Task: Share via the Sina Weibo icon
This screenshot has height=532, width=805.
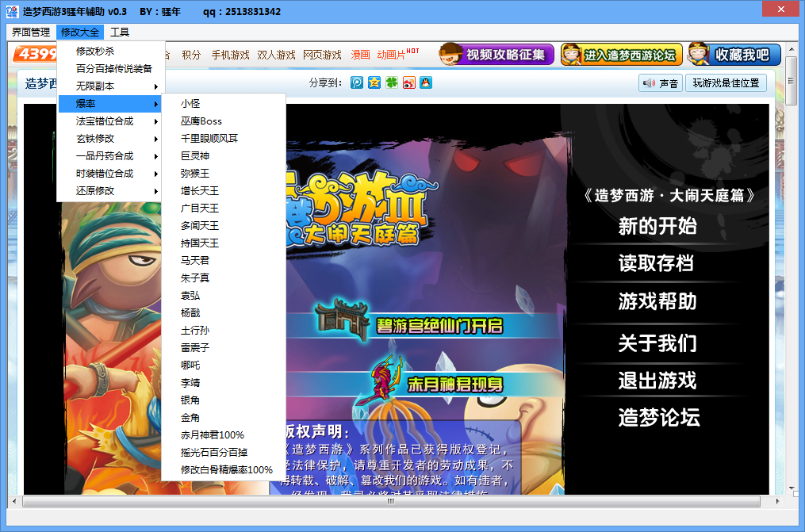Action: (409, 83)
